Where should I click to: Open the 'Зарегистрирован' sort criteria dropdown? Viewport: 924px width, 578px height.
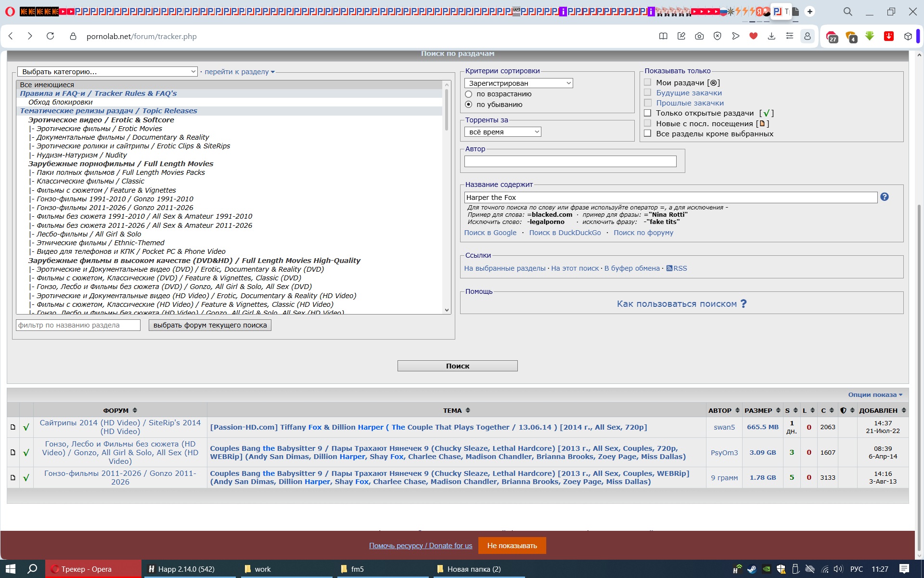(519, 83)
